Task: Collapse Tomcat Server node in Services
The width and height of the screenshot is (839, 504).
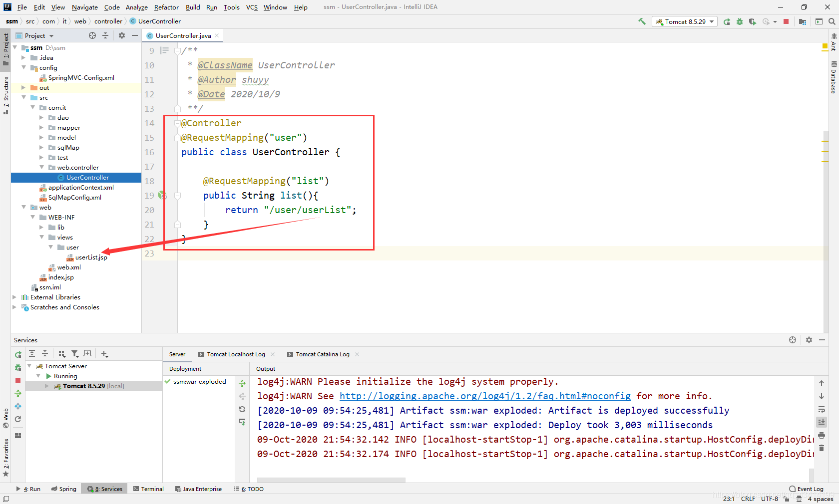Action: point(29,366)
